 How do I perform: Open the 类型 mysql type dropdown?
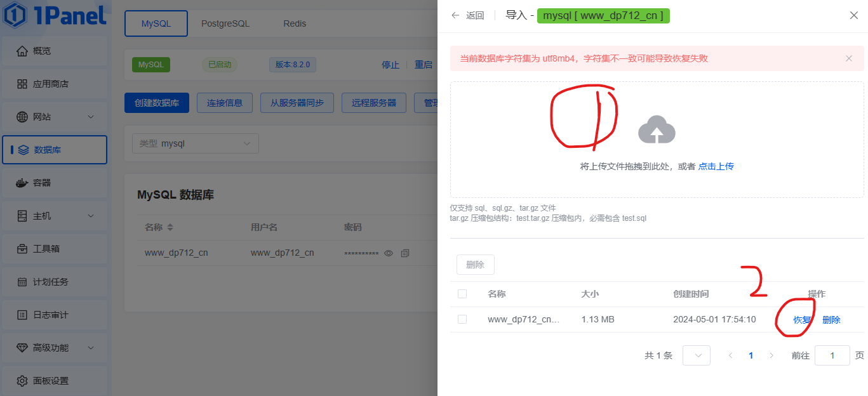(x=195, y=143)
